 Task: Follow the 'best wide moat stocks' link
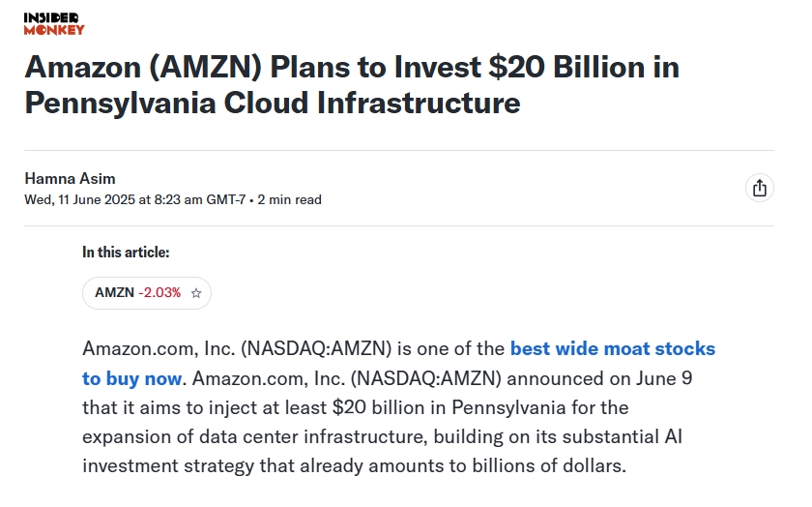pos(613,348)
